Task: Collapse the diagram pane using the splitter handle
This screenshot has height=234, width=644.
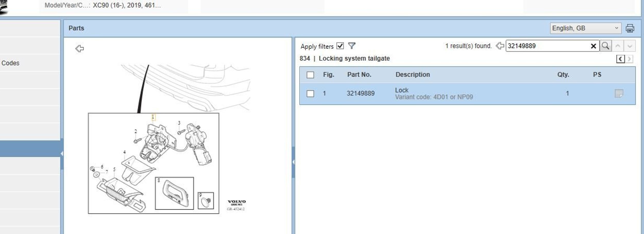Action: (293, 162)
